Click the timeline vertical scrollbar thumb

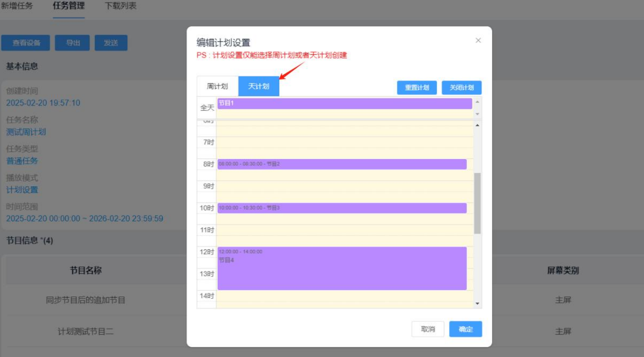(477, 203)
